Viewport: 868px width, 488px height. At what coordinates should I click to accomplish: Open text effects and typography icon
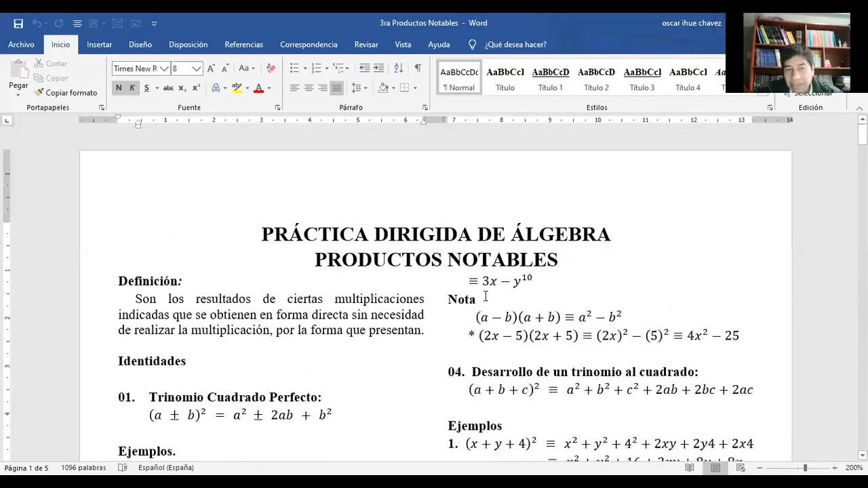(216, 88)
